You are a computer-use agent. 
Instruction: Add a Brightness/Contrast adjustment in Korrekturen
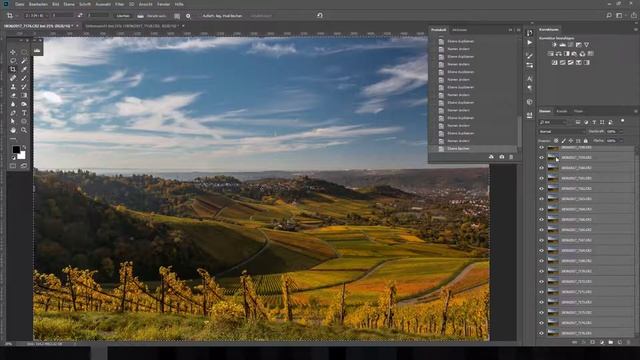554,44
